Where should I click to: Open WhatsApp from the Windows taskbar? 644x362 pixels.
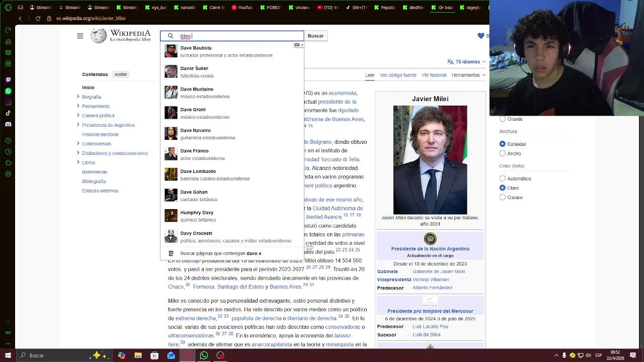[x=204, y=355]
